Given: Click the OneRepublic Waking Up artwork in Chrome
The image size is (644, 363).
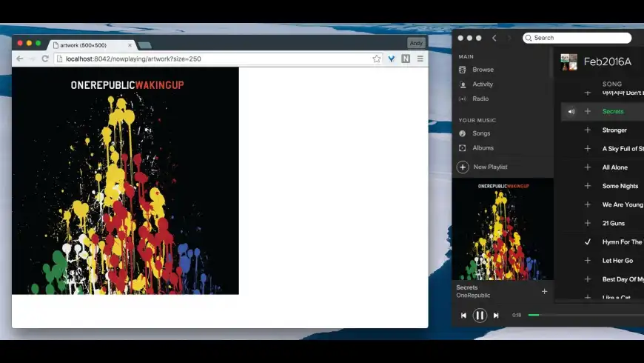Looking at the screenshot, I should pyautogui.click(x=125, y=181).
